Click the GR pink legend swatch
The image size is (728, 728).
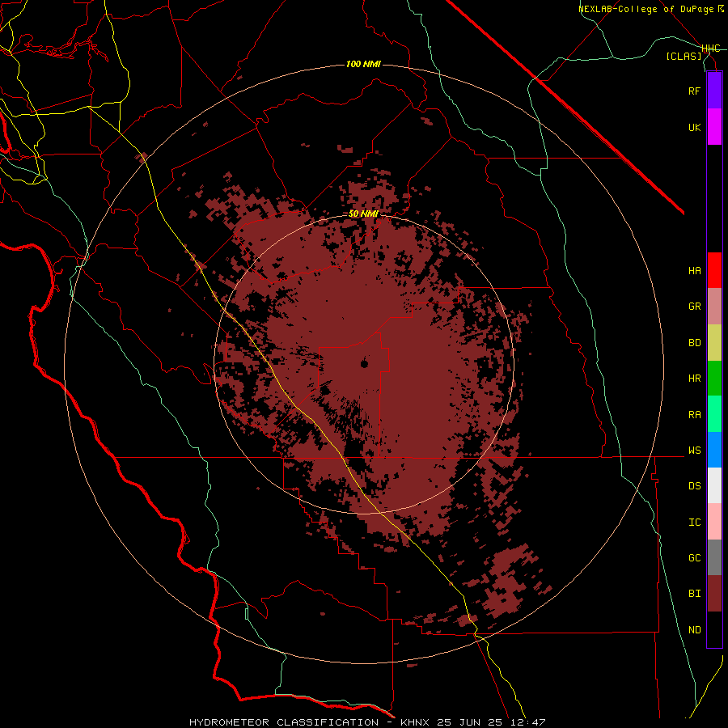(x=714, y=307)
